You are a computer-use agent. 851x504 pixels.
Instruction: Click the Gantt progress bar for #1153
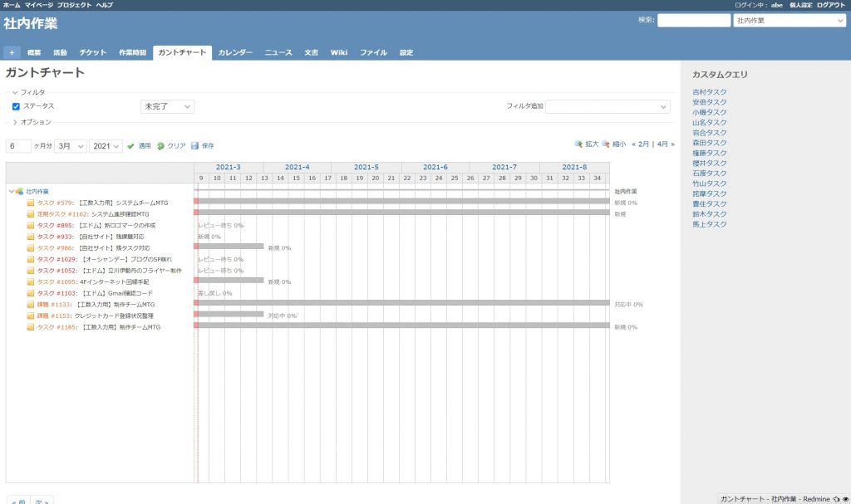[229, 314]
